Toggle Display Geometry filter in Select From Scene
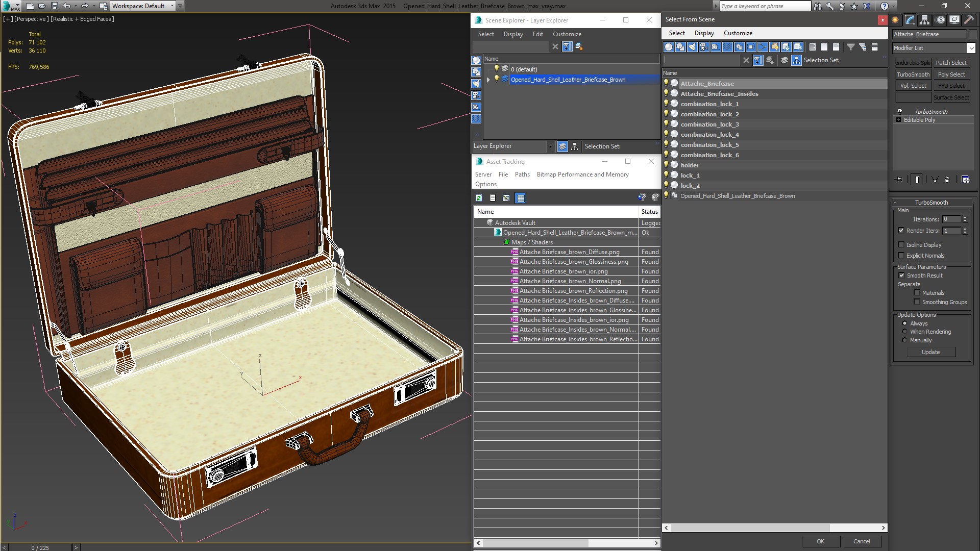The height and width of the screenshot is (551, 980). (669, 47)
